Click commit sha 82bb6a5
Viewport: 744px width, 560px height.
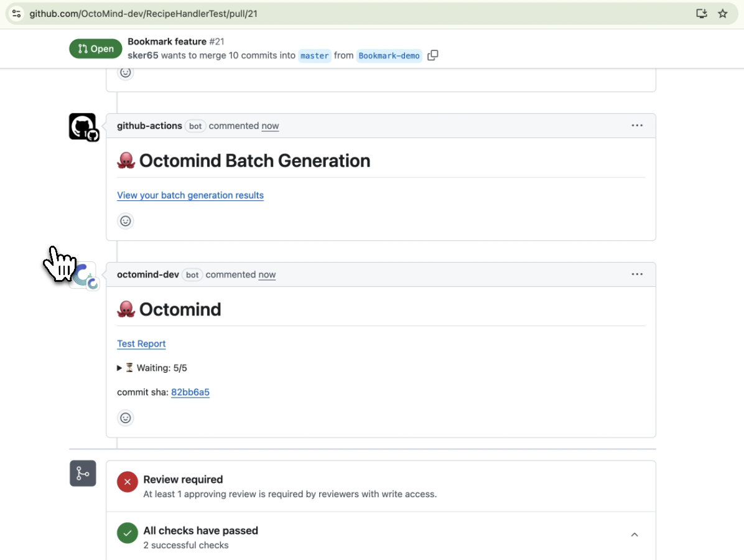[190, 392]
